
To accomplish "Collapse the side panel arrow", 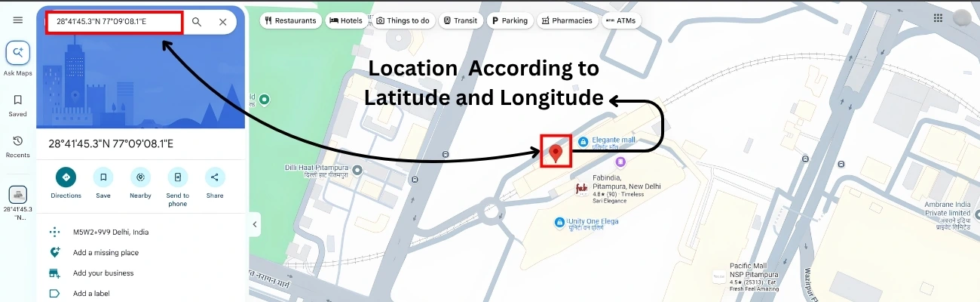I will (x=255, y=224).
